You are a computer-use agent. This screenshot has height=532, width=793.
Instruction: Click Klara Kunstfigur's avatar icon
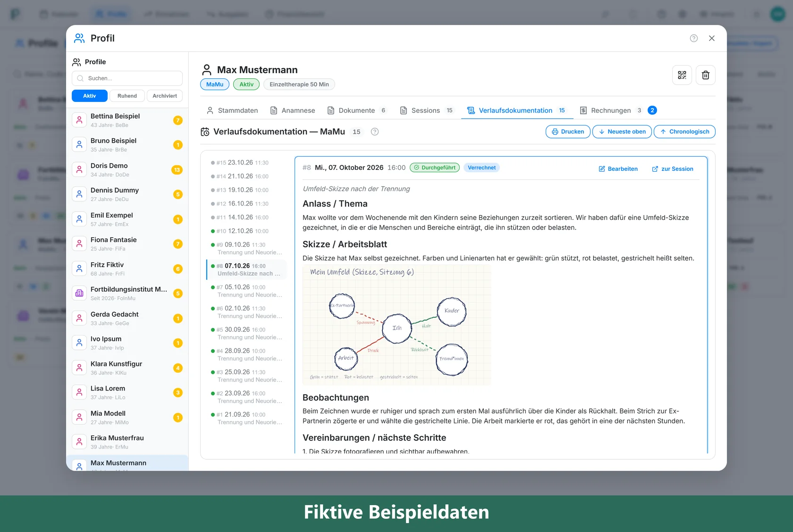(79, 367)
